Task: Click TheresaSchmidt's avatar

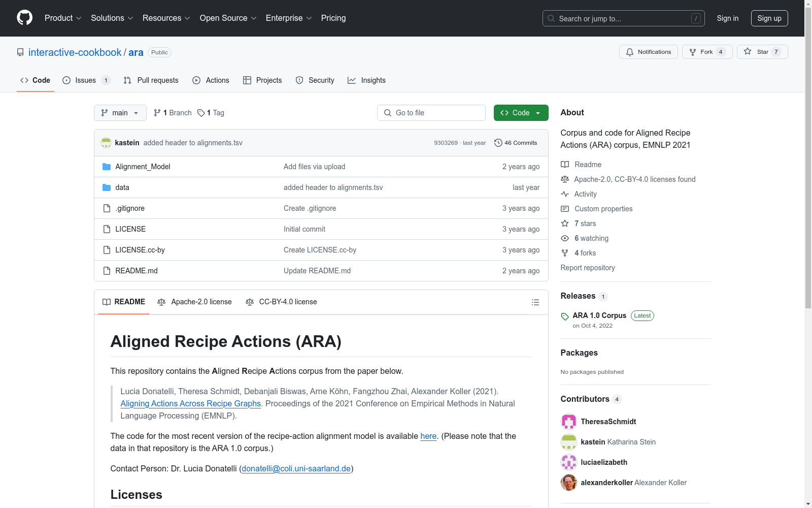Action: [569, 422]
